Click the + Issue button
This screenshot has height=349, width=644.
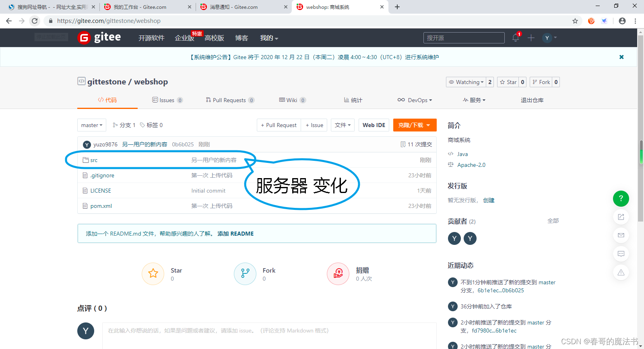click(x=314, y=125)
